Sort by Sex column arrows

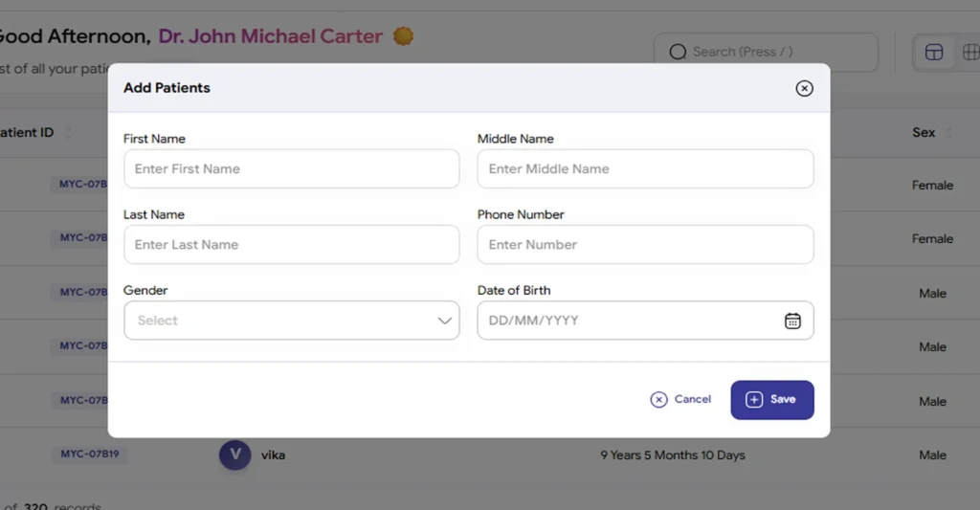pos(948,132)
